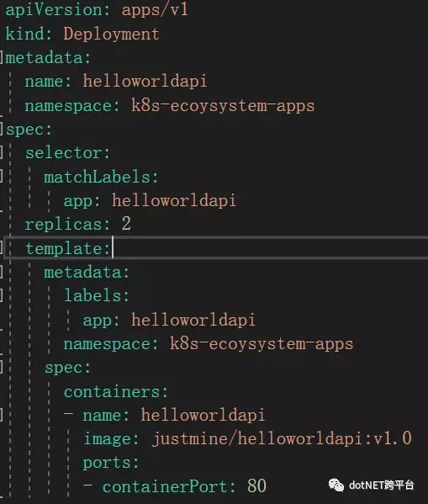Image resolution: width=428 pixels, height=504 pixels.
Task: Click the first namespace value k8s-ecoysystem-apps
Action: [223, 105]
